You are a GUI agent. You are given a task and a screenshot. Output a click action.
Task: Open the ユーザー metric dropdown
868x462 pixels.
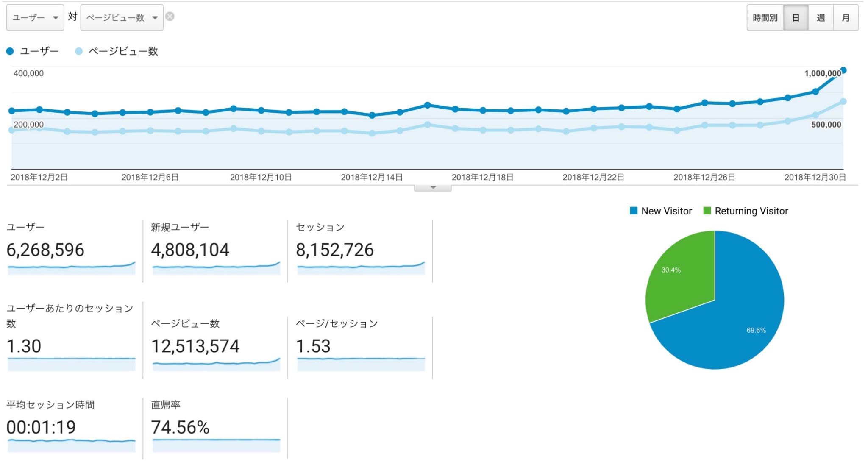(35, 17)
